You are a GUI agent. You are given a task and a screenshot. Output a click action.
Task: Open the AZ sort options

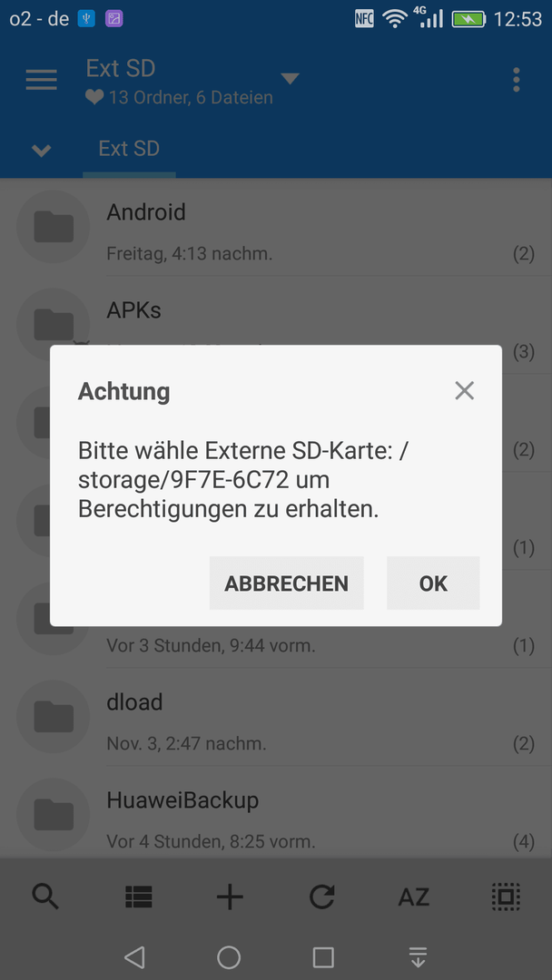point(414,897)
